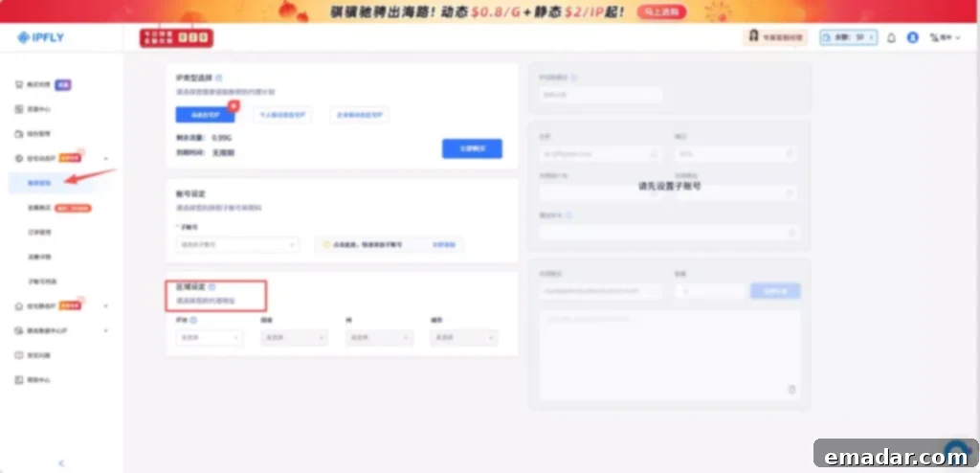The image size is (980, 473).
Task: Open the blue user avatar menu
Action: (x=912, y=37)
